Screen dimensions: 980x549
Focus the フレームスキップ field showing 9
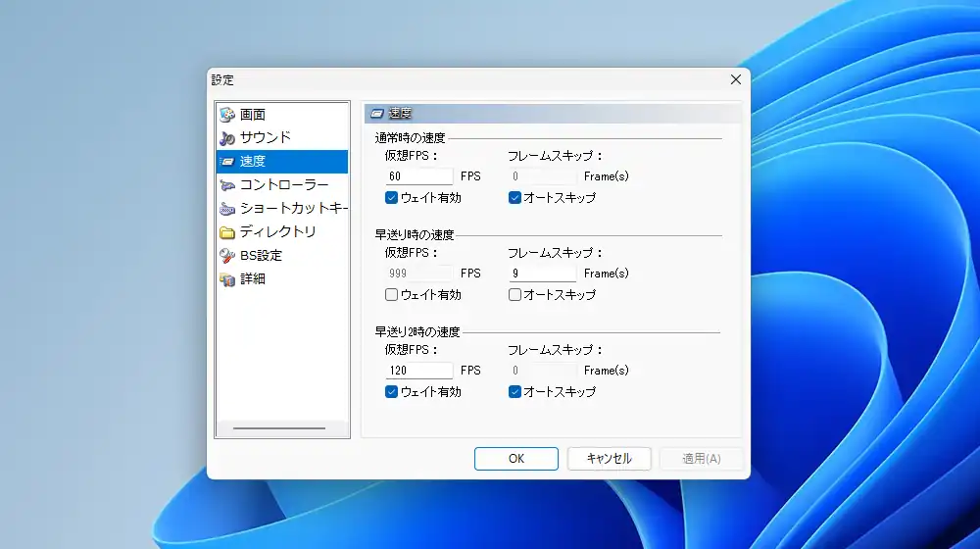click(542, 274)
